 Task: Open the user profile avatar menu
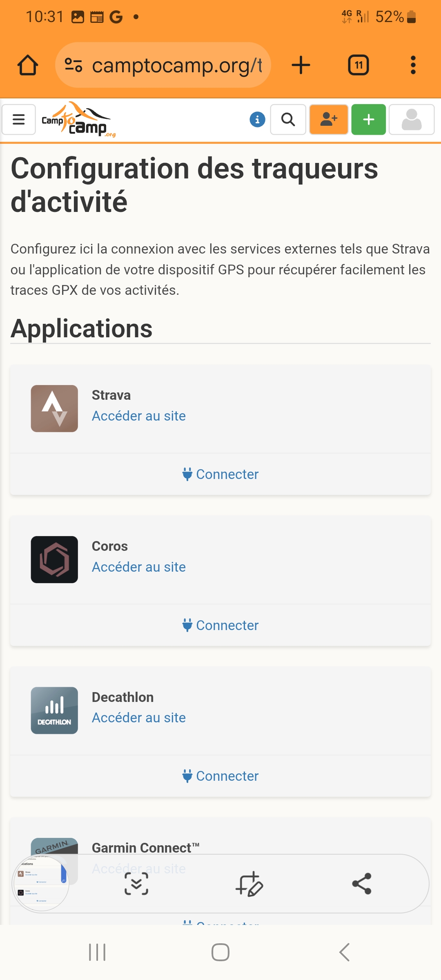[411, 120]
